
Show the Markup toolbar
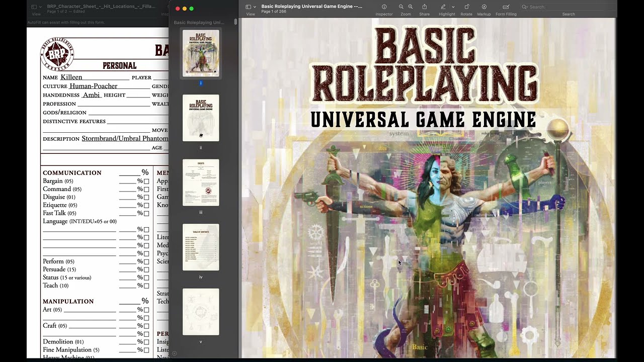point(484,7)
